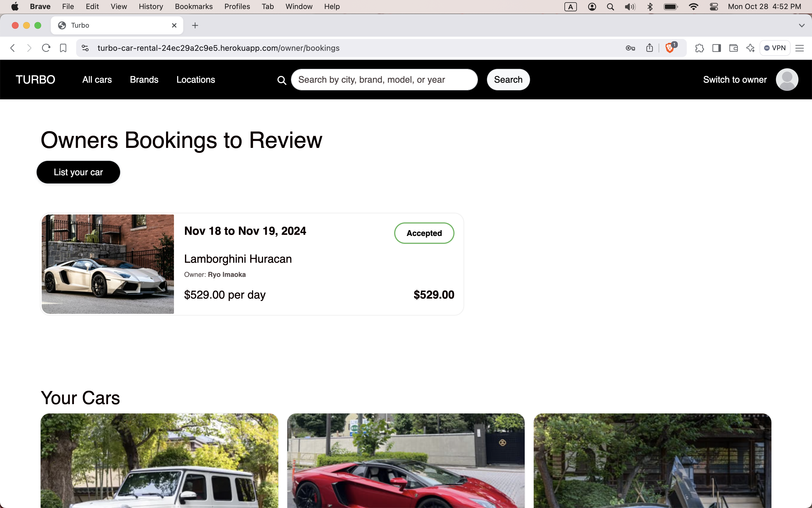The width and height of the screenshot is (812, 508).
Task: Open Control Center in menu bar
Action: point(714,7)
